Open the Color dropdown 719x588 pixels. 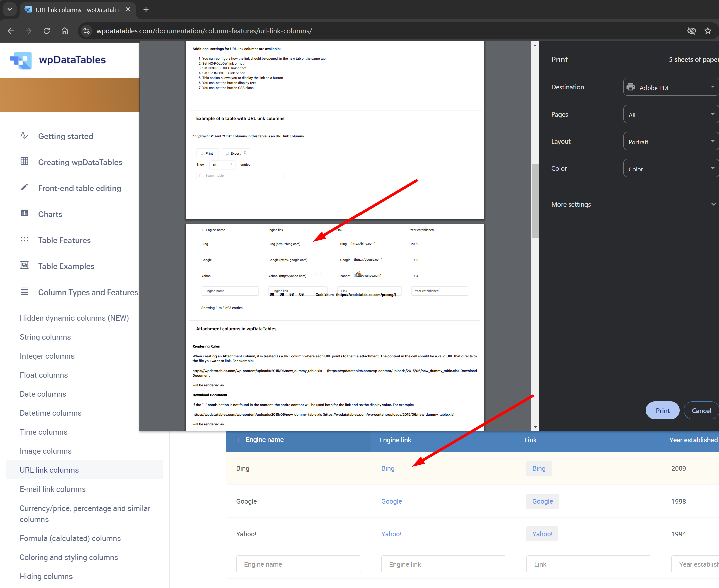[671, 168]
